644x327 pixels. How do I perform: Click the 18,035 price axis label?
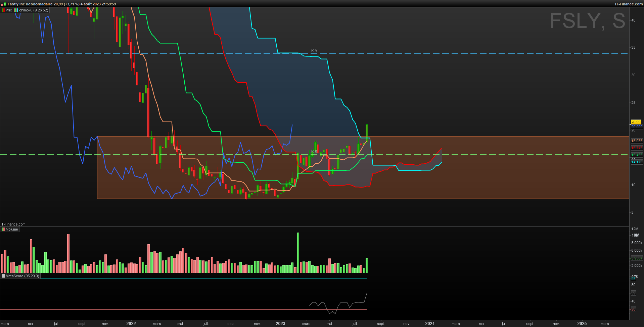tap(637, 141)
